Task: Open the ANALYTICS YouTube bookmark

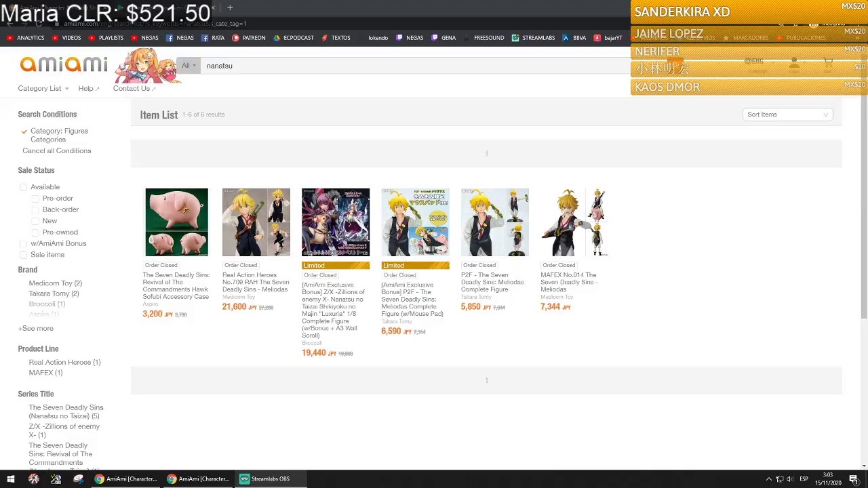Action: 25,38
